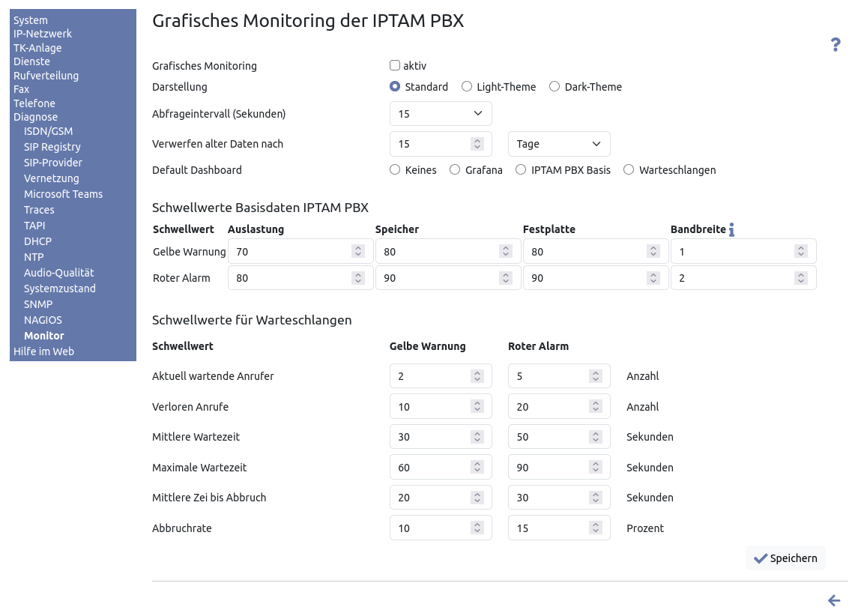Open SIP Registry in Diagnose menu
Viewport: 858px width, 616px height.
tap(52, 147)
